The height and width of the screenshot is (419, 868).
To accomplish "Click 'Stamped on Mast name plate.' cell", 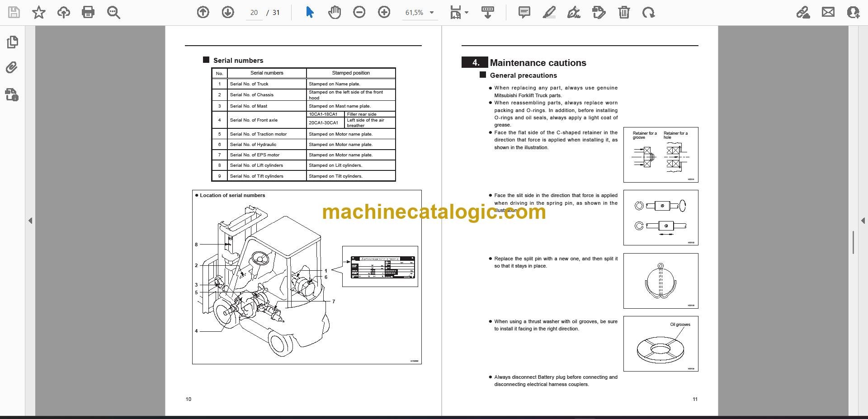I will (351, 106).
